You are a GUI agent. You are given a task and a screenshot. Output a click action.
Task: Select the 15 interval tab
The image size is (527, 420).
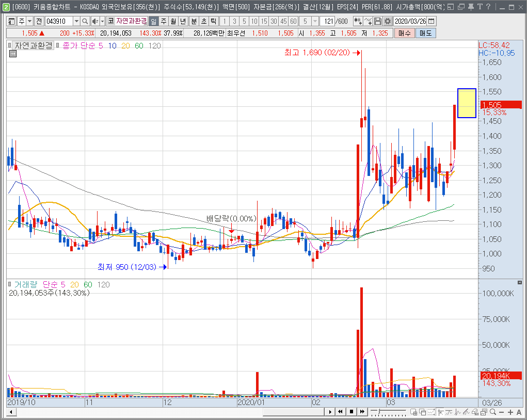pos(264,22)
